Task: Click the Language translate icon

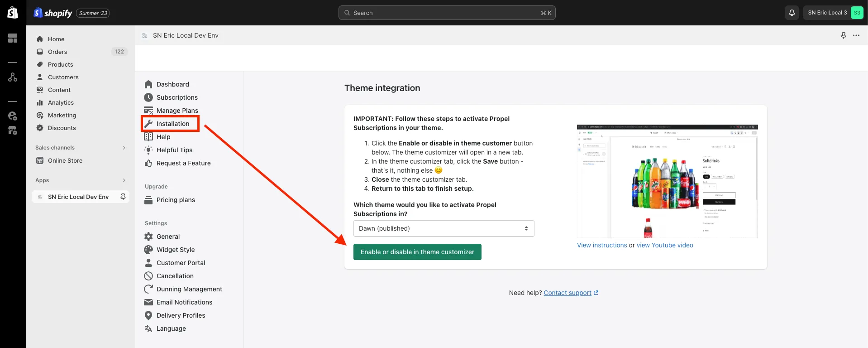Action: 148,329
